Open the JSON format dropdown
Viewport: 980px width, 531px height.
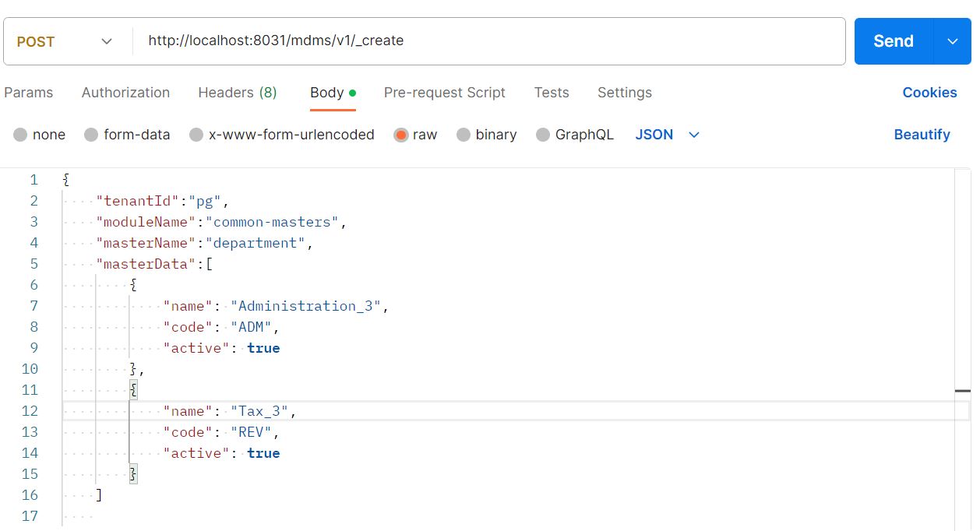(x=666, y=134)
